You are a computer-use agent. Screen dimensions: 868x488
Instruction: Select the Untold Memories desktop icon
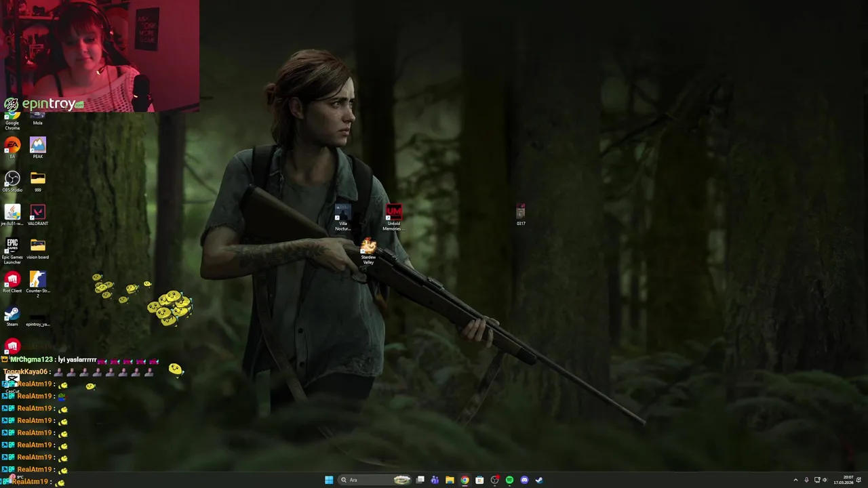(x=393, y=217)
